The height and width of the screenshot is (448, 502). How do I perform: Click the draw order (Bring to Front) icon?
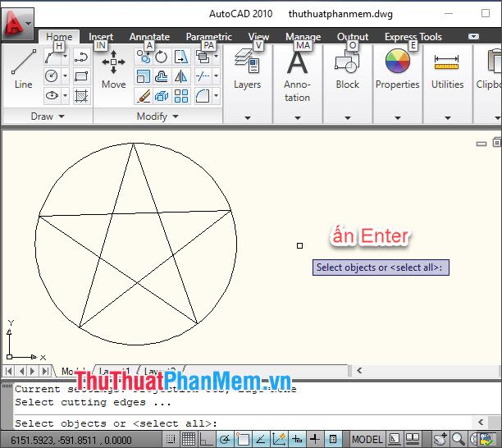pos(203,57)
